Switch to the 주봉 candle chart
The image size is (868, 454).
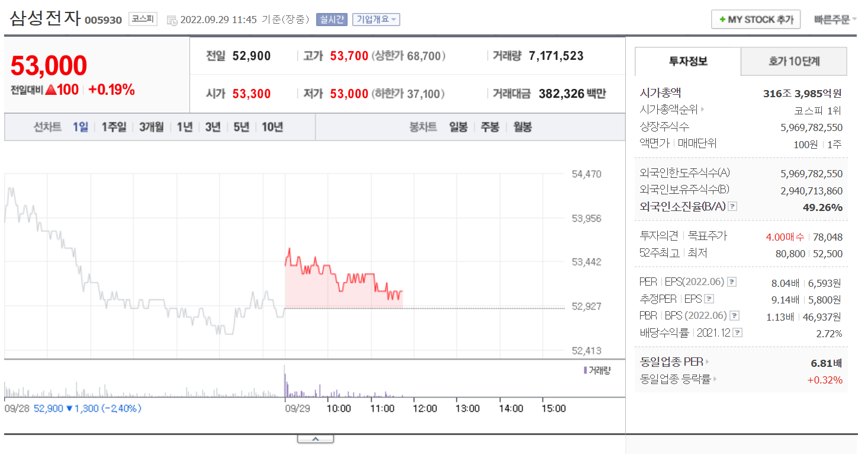pyautogui.click(x=490, y=127)
